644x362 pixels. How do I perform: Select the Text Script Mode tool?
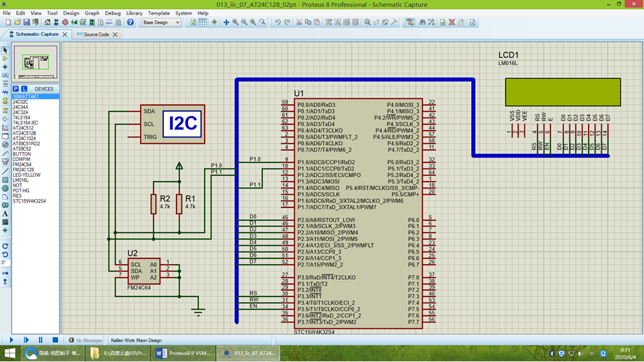coord(5,84)
